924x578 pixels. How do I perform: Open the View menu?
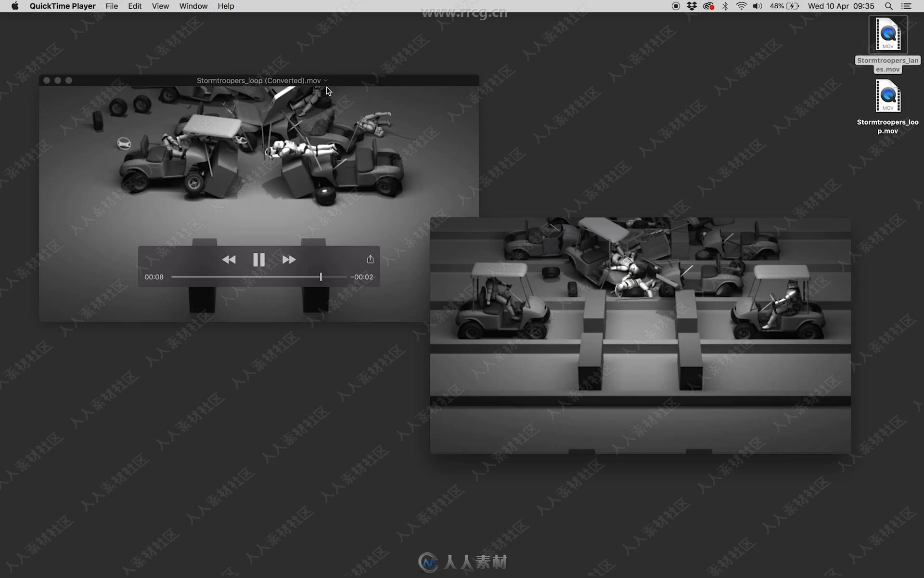(160, 6)
